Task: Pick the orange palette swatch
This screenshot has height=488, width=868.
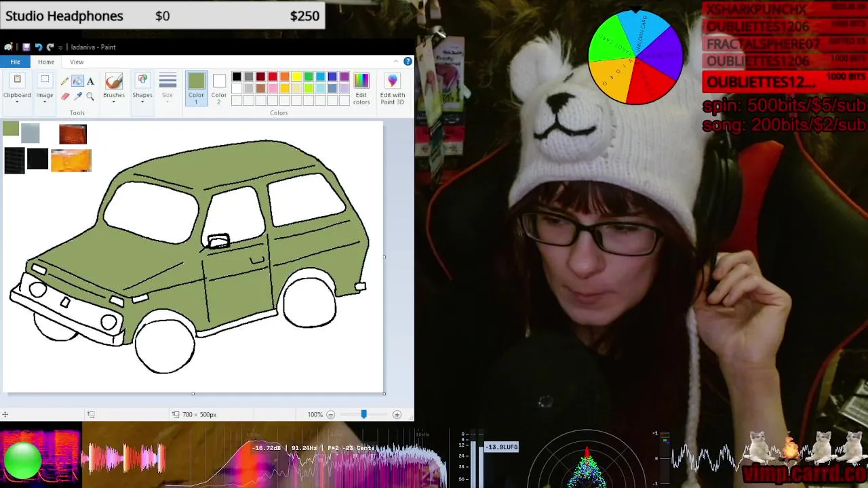Action: 285,77
